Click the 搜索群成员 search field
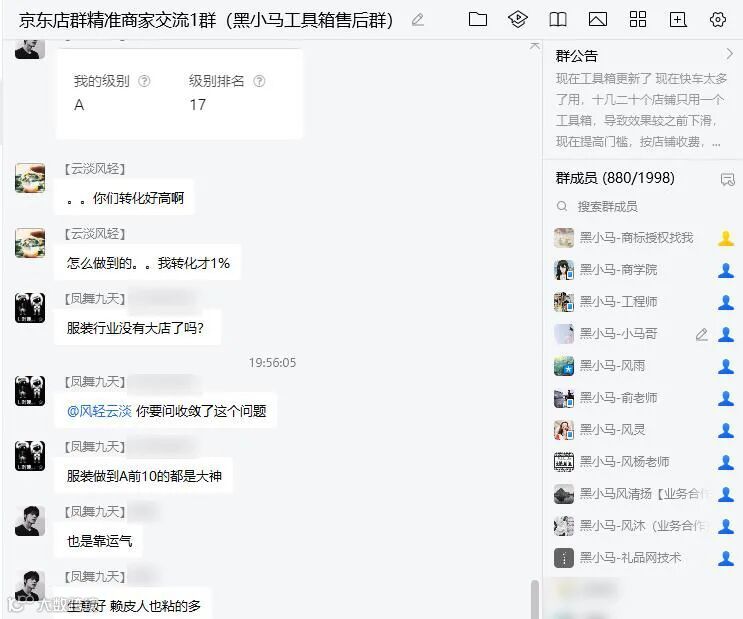This screenshot has height=619, width=743. click(642, 206)
